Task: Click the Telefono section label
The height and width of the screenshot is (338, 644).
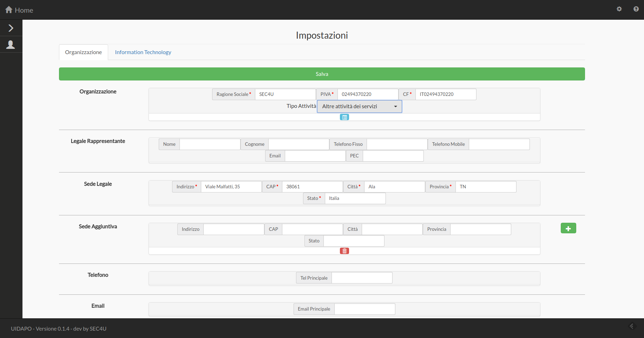Action: point(98,275)
